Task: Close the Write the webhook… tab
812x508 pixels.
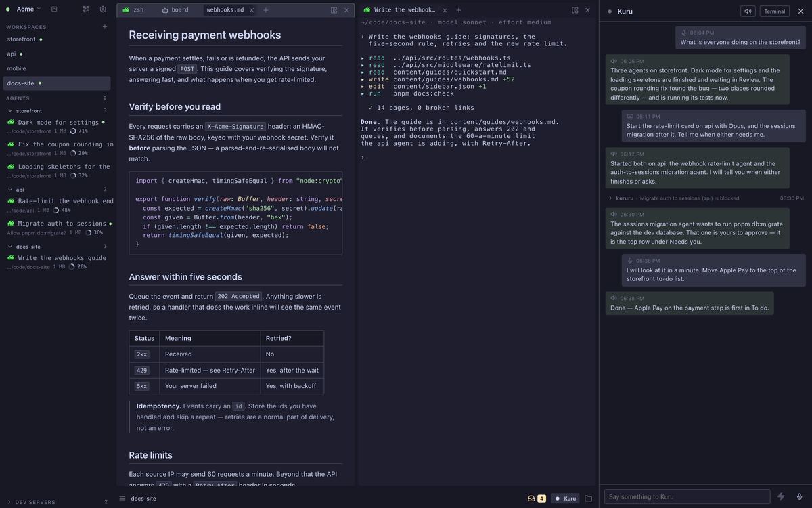Action: point(445,10)
